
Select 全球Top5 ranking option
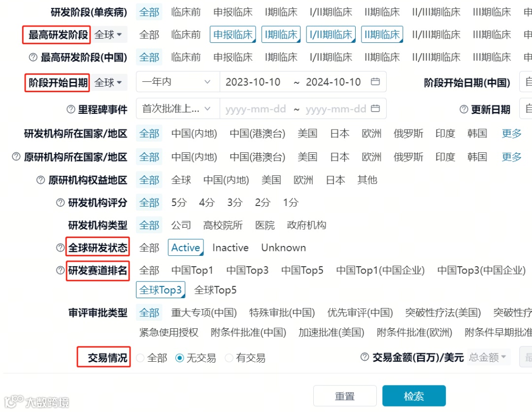click(215, 290)
